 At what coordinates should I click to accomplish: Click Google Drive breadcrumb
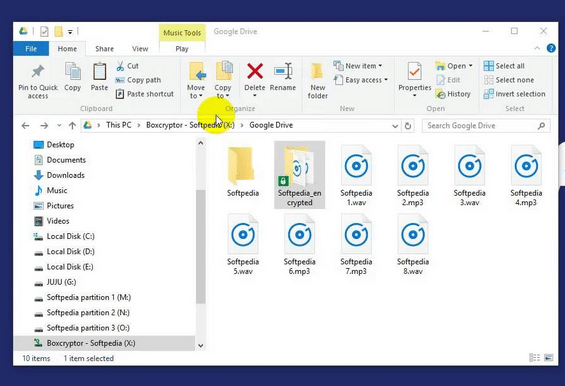click(x=271, y=125)
